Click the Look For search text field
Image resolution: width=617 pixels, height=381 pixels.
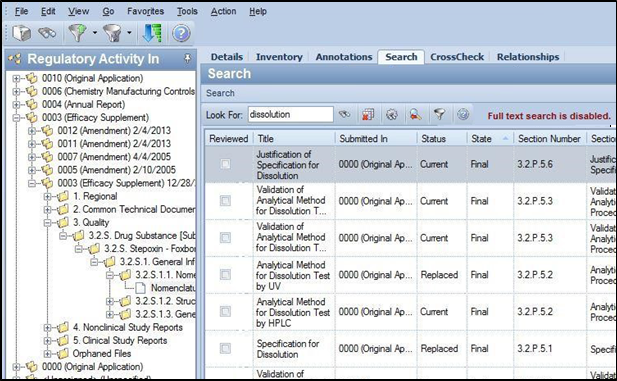coord(290,115)
